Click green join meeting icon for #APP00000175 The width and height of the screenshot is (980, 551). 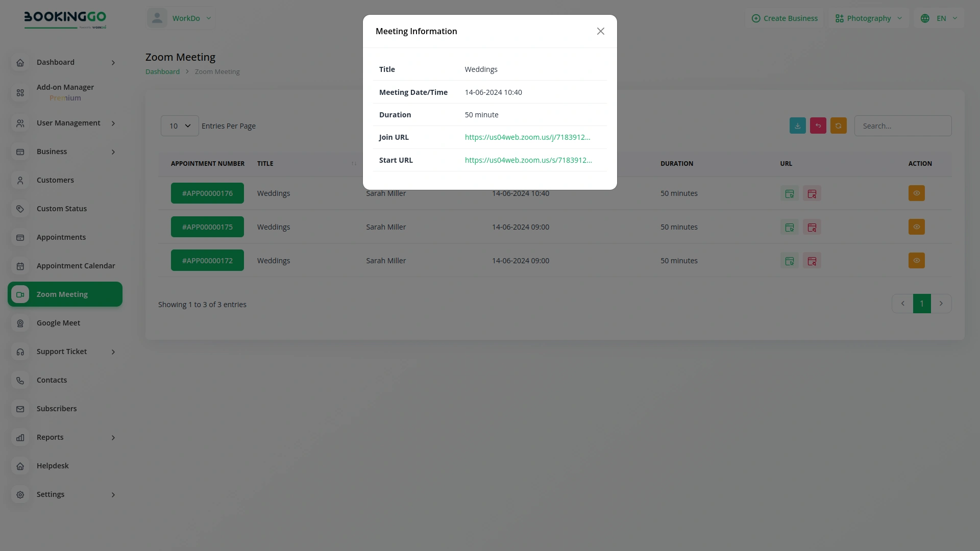pos(789,227)
